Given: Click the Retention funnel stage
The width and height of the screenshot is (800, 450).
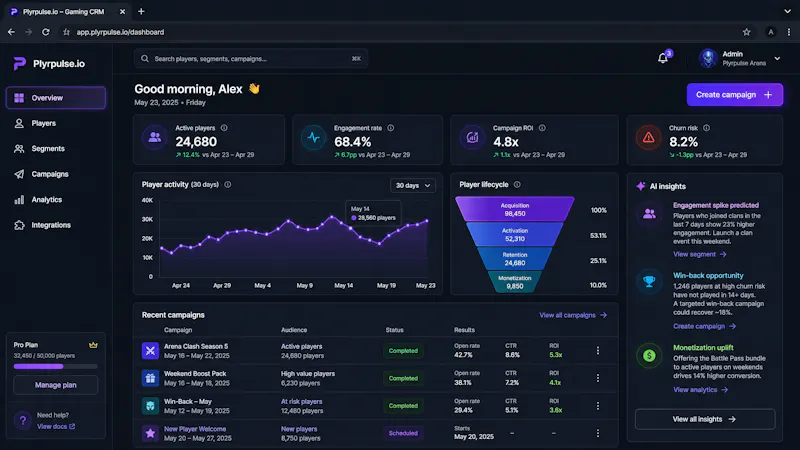Looking at the screenshot, I should coord(514,259).
